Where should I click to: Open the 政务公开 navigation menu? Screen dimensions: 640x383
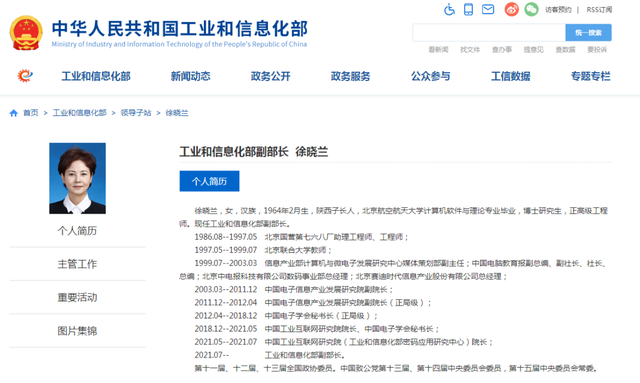(x=271, y=76)
